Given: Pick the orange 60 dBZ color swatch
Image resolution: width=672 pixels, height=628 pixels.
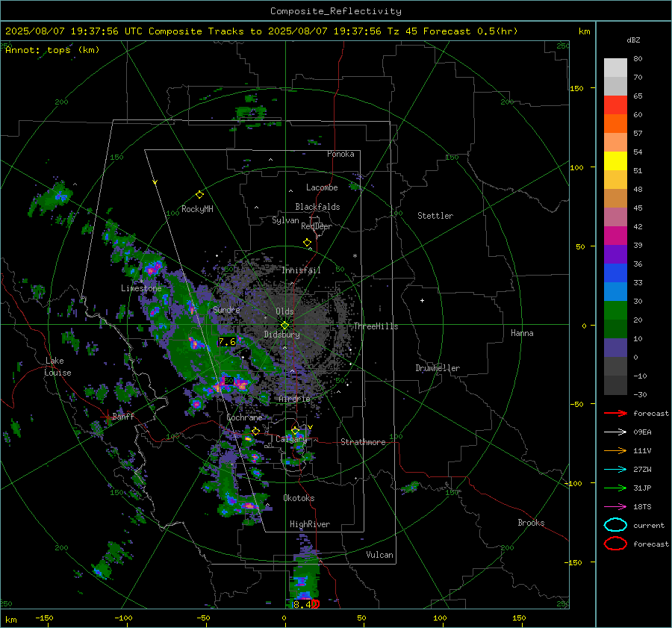Looking at the screenshot, I should coord(615,123).
